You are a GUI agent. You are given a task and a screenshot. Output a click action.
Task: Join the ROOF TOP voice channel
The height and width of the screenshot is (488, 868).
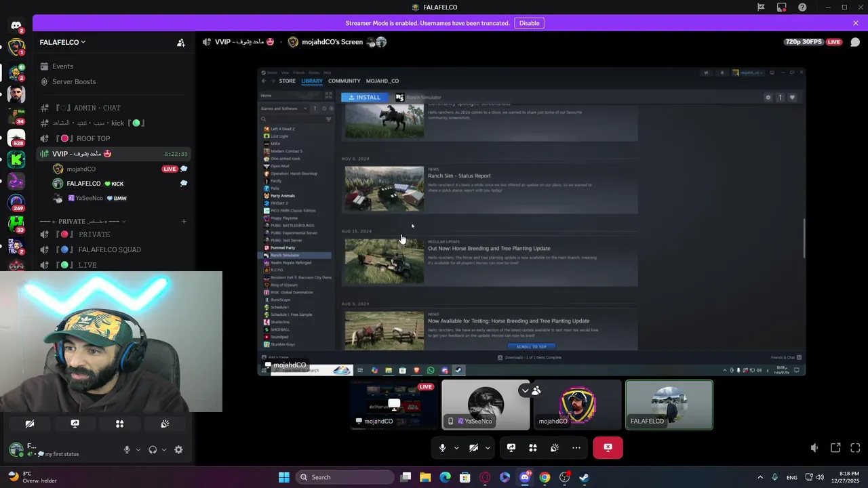pyautogui.click(x=113, y=138)
